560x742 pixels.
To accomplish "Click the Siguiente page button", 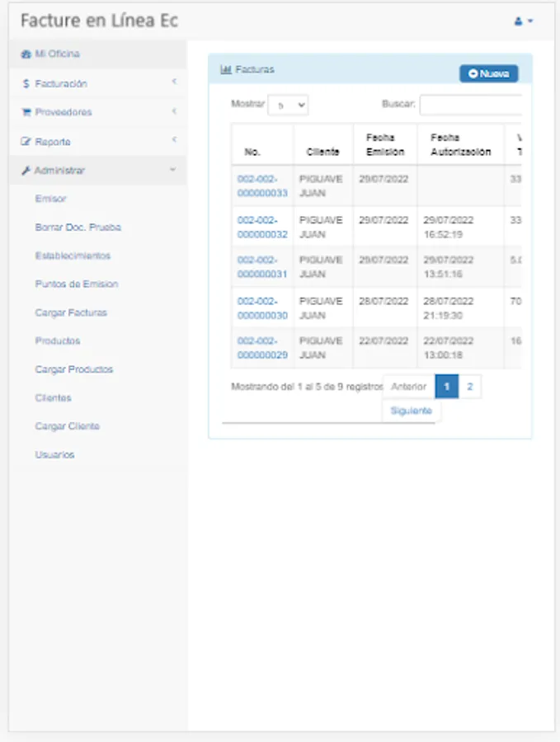I will (x=411, y=411).
